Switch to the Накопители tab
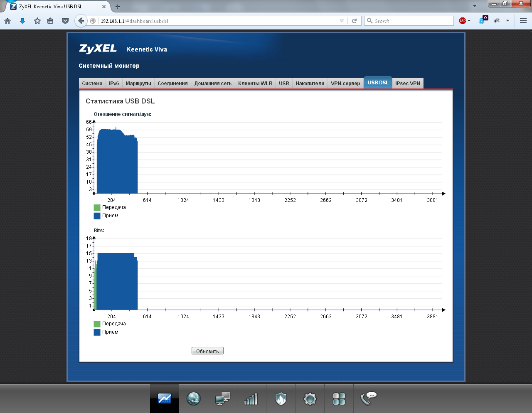 [310, 84]
